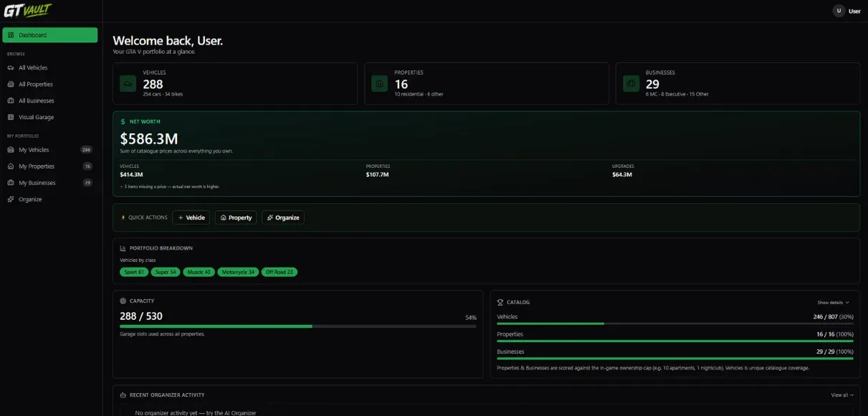Click the garage capacity progress bar
The image size is (868, 416).
click(298, 326)
